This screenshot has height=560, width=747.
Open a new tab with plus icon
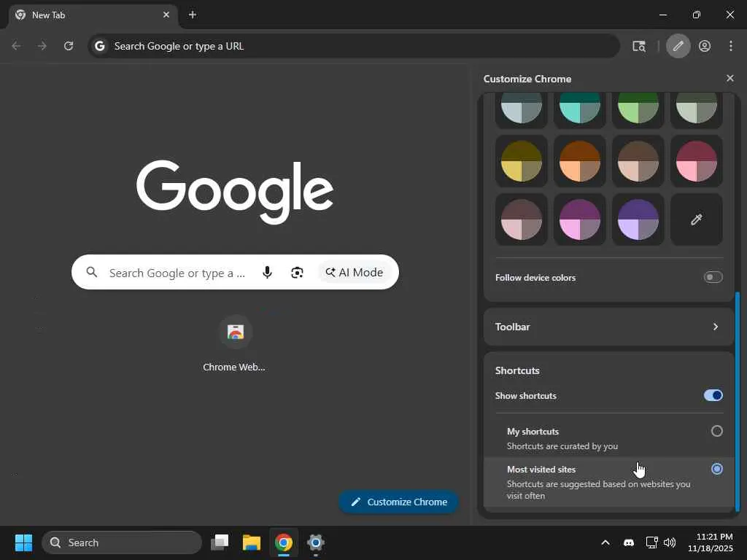(x=192, y=15)
